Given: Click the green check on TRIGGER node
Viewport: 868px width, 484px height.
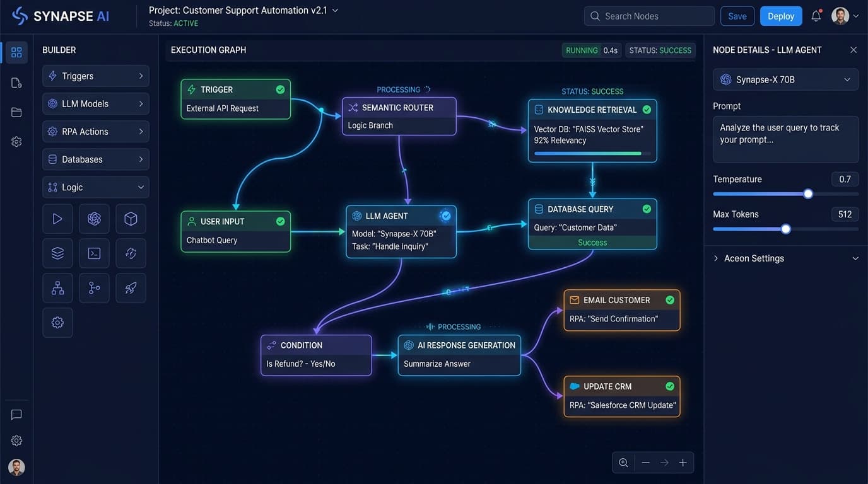Looking at the screenshot, I should coord(280,89).
